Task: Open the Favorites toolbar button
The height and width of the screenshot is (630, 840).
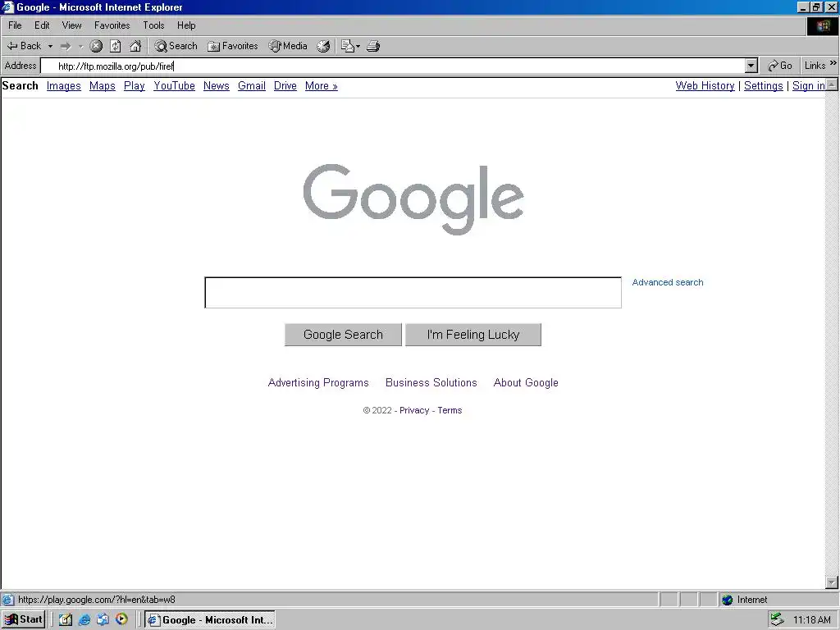Action: (x=233, y=46)
